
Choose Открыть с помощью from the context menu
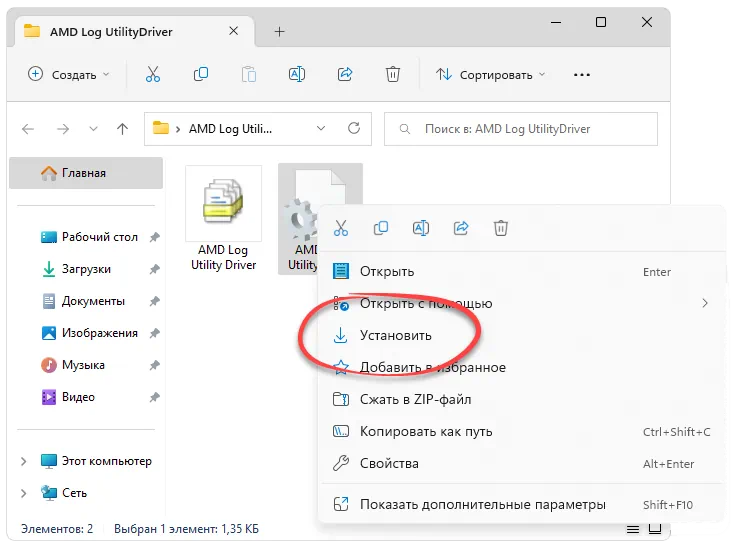point(522,304)
